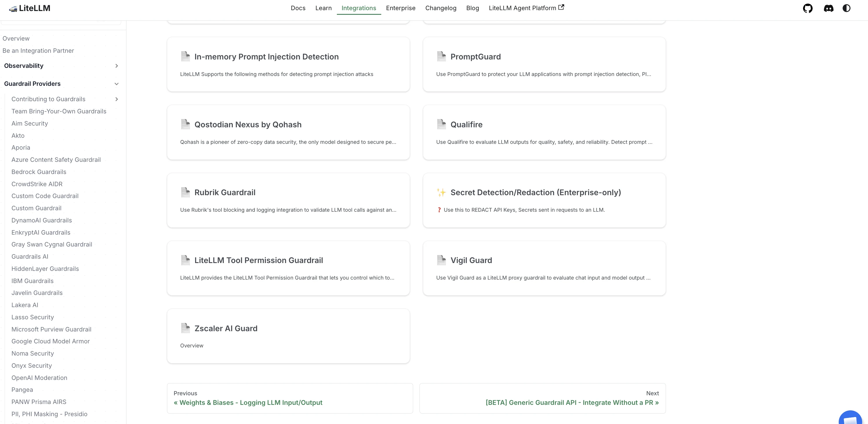Click the sparkles icon on Secret Detection card
The image size is (868, 424).
point(442,193)
